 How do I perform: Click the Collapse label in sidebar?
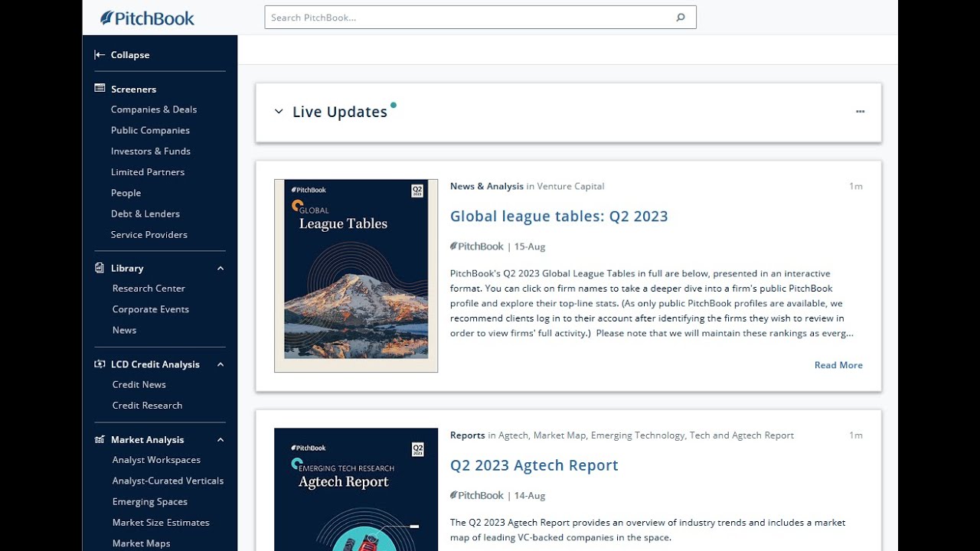coord(130,55)
